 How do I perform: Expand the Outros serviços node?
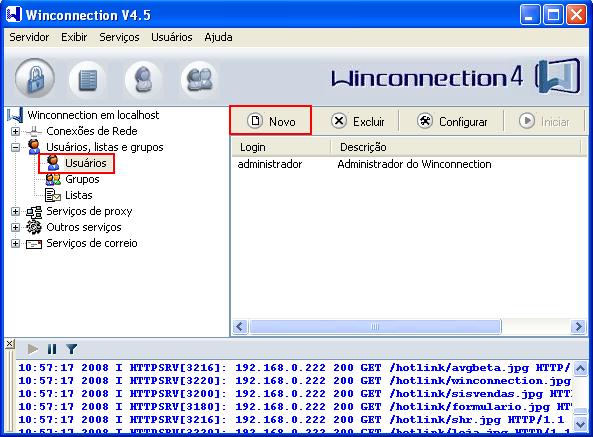(x=15, y=227)
